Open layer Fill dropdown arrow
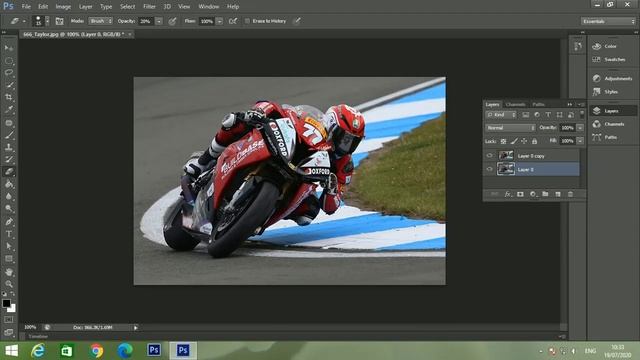 click(x=580, y=141)
